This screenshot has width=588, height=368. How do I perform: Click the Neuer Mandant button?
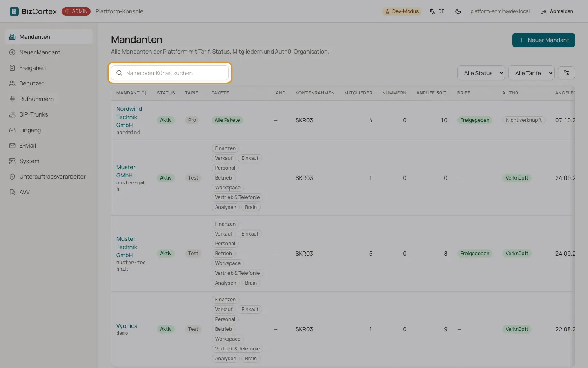(543, 40)
